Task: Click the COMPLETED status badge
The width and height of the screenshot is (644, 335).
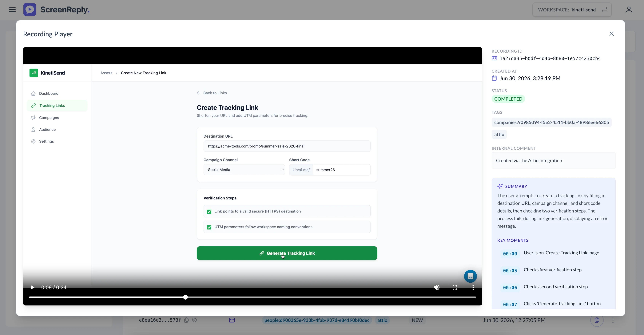Action: coord(508,99)
